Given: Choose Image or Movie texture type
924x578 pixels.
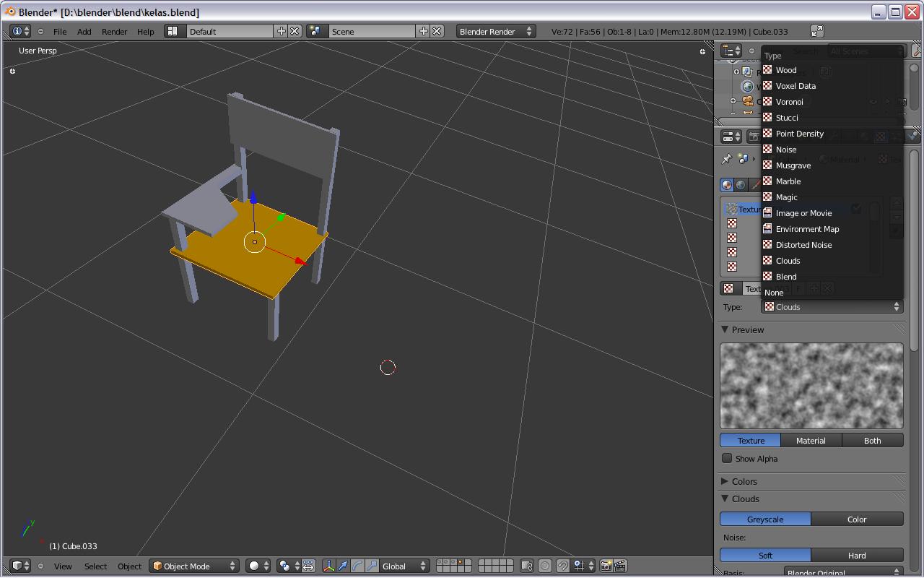Looking at the screenshot, I should click(x=832, y=213).
